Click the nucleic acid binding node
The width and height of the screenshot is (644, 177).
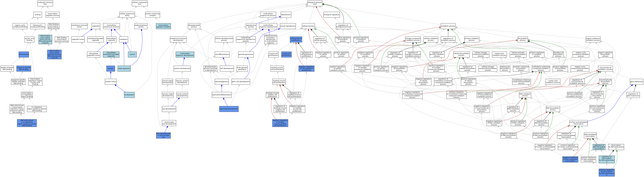30,39
